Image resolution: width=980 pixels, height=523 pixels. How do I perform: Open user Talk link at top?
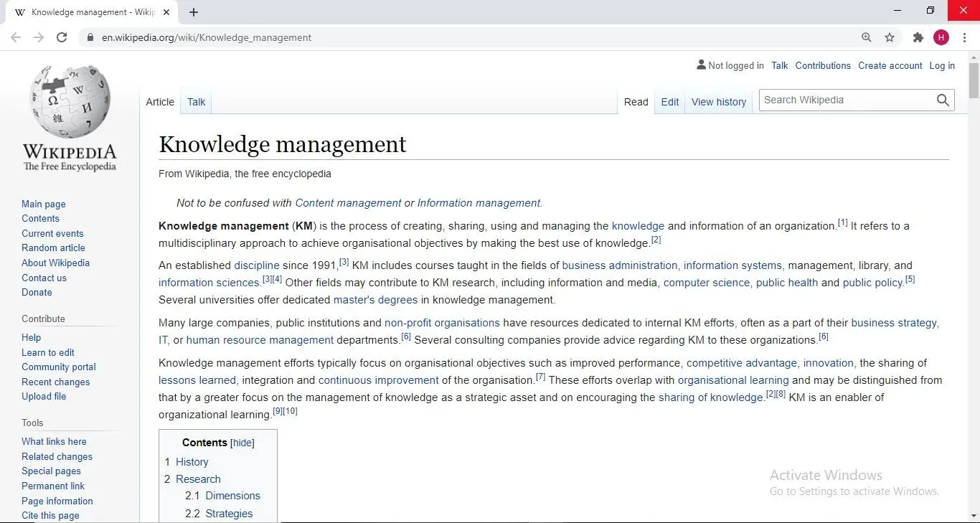point(780,65)
